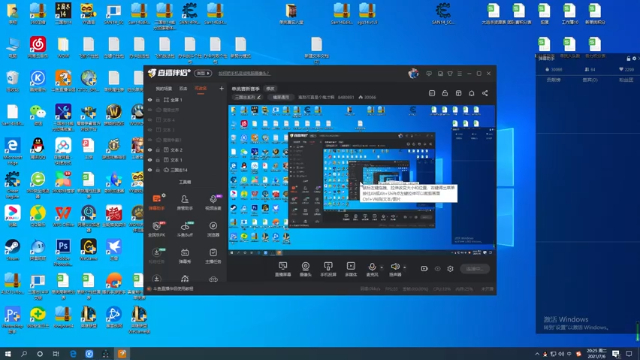Switch to the first scene tab
The width and height of the screenshot is (640, 360).
pos(163,89)
